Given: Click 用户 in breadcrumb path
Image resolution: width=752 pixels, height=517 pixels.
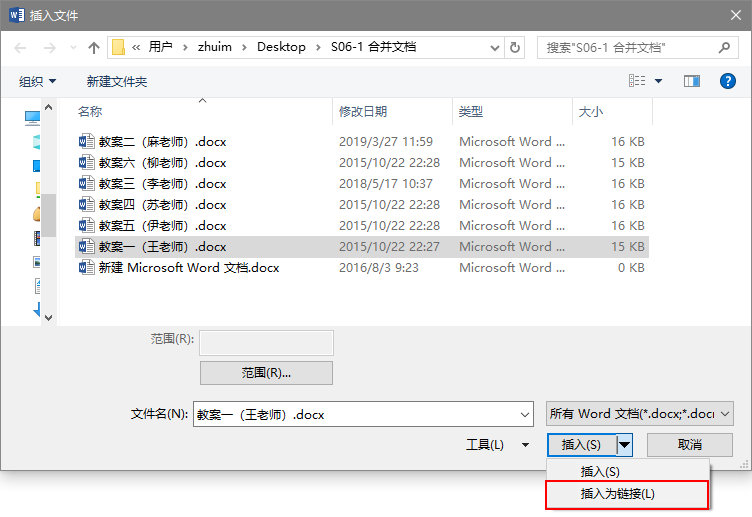Looking at the screenshot, I should (160, 47).
